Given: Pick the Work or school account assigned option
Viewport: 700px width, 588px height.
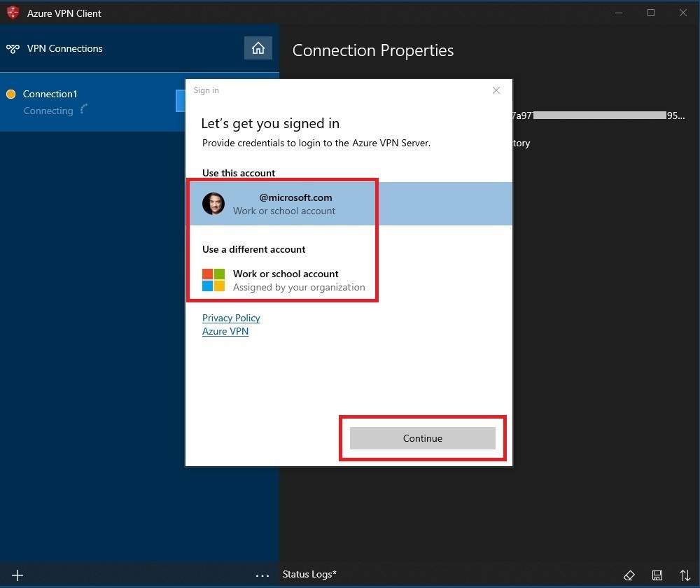Looking at the screenshot, I should click(287, 280).
